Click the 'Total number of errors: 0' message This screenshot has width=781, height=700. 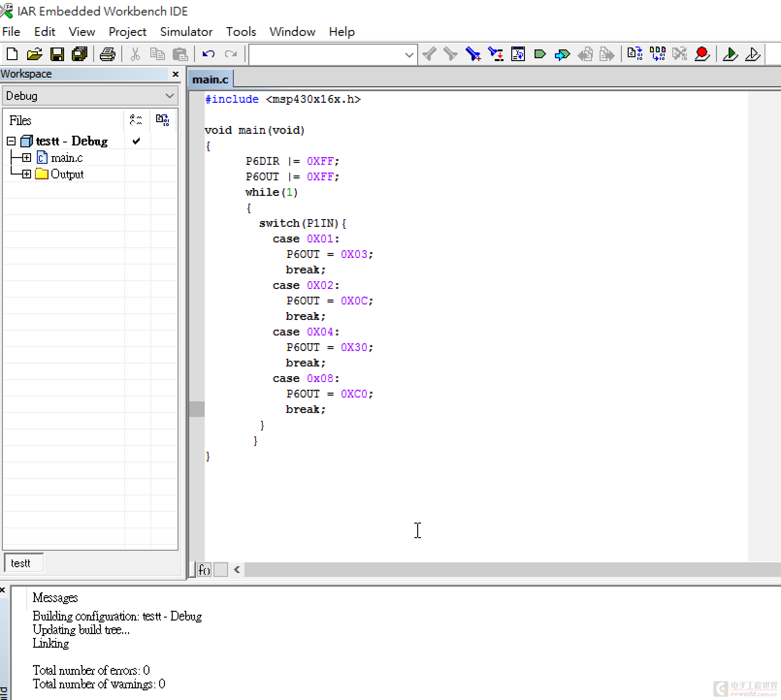91,670
